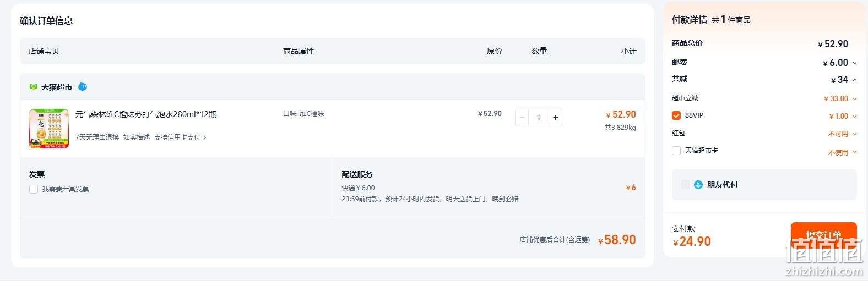The width and height of the screenshot is (868, 281).
Task: Click the 23:59前付款 delivery estimate text
Action: click(x=430, y=199)
